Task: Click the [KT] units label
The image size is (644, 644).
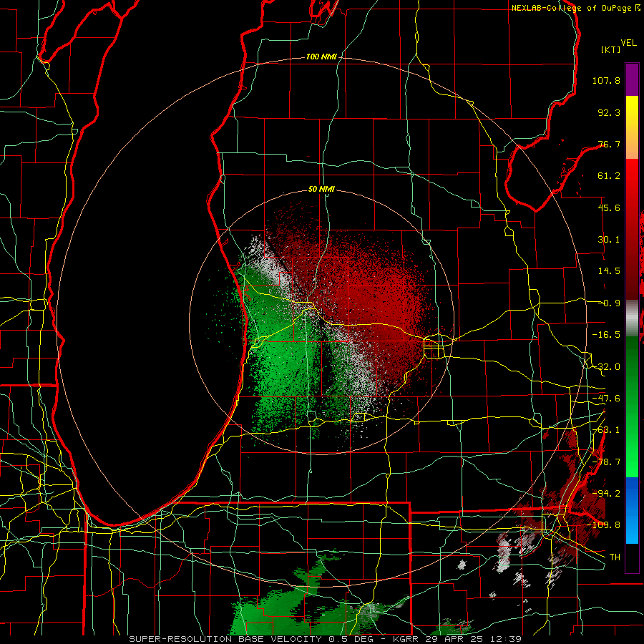Action: point(610,50)
